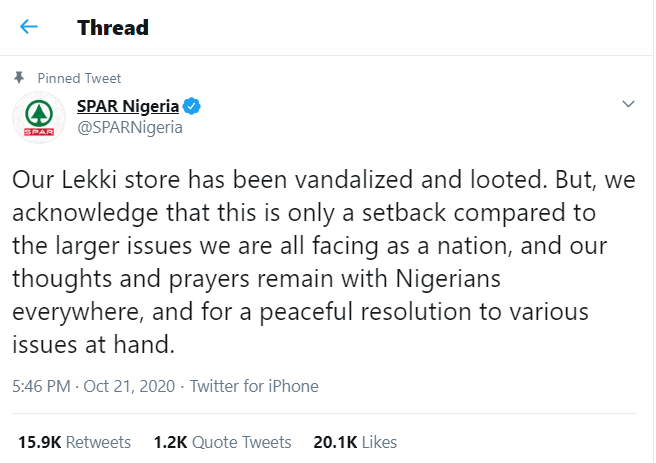Screen dimensions: 656x463
Task: Open the SPAR Nigeria profile picture
Action: 39,117
